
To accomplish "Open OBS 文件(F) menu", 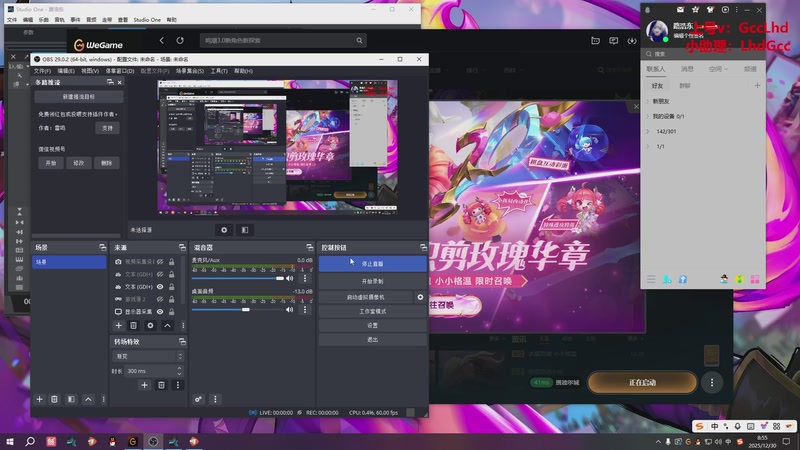I will pyautogui.click(x=42, y=71).
